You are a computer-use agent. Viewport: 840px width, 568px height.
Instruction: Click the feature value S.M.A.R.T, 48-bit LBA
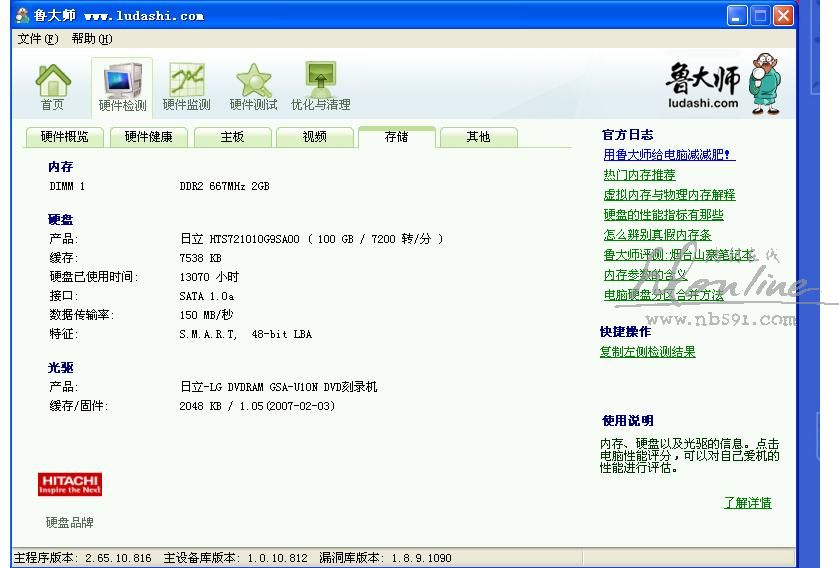[245, 334]
